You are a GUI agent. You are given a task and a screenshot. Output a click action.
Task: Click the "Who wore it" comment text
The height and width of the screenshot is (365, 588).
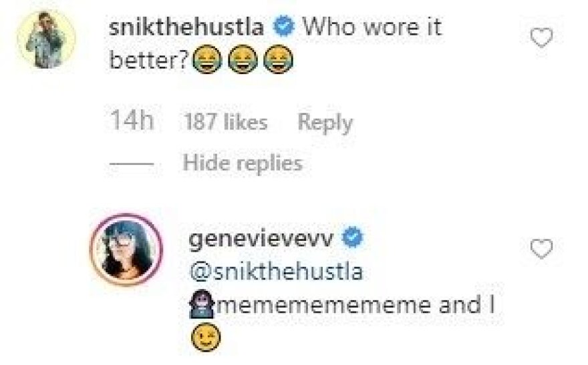point(372,28)
